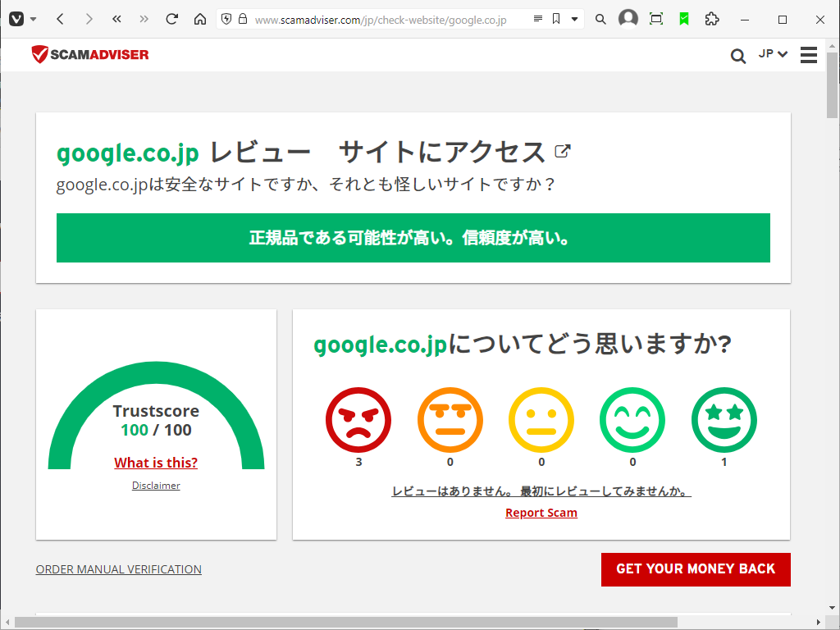840x630 pixels.
Task: Open the Vivaldi browser menu icon
Action: point(16,20)
